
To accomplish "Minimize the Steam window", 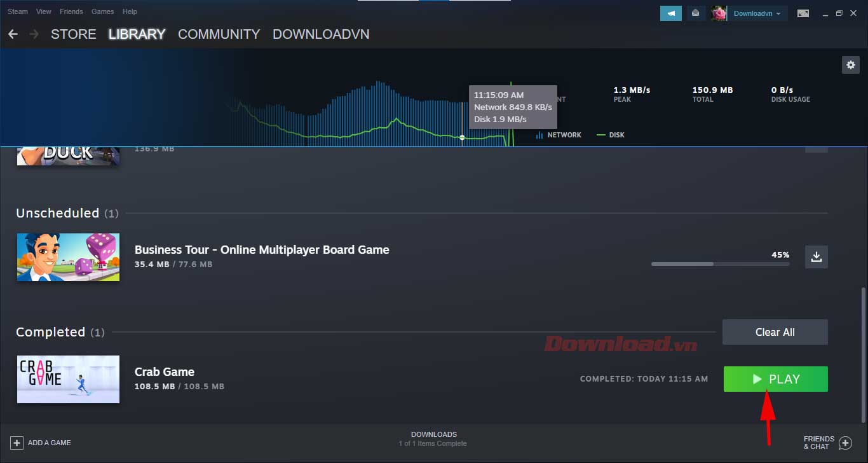I will (x=825, y=13).
